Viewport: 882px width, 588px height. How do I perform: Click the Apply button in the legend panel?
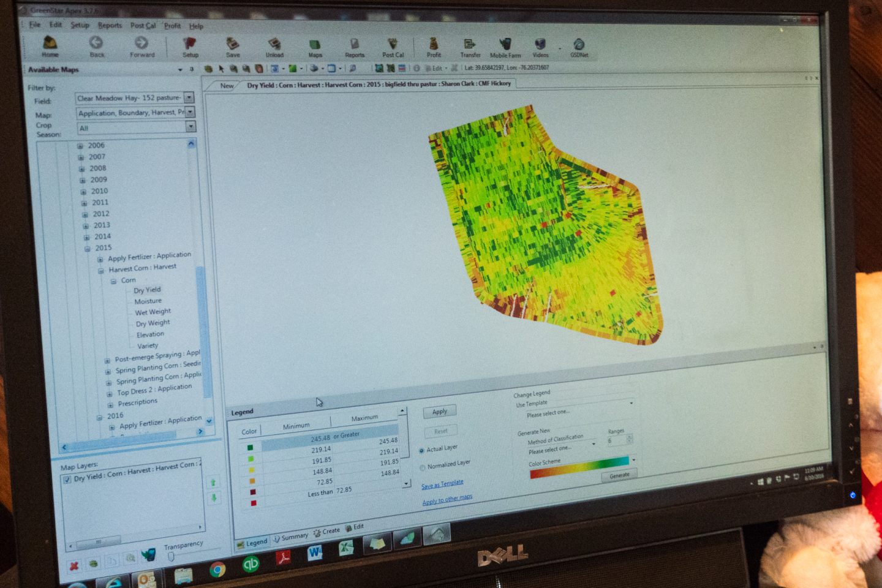tap(439, 411)
